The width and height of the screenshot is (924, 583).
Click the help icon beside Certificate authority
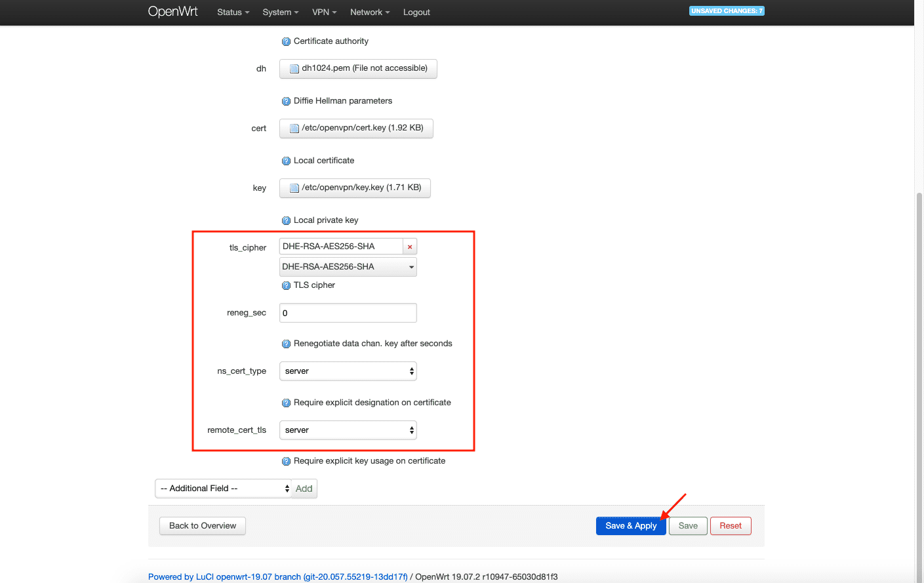286,41
